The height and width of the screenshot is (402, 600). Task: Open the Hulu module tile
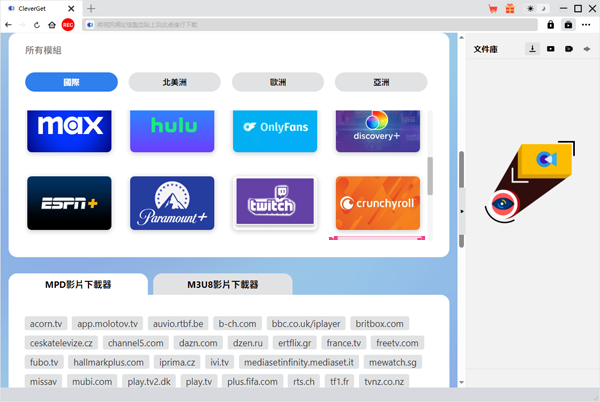pyautogui.click(x=172, y=131)
